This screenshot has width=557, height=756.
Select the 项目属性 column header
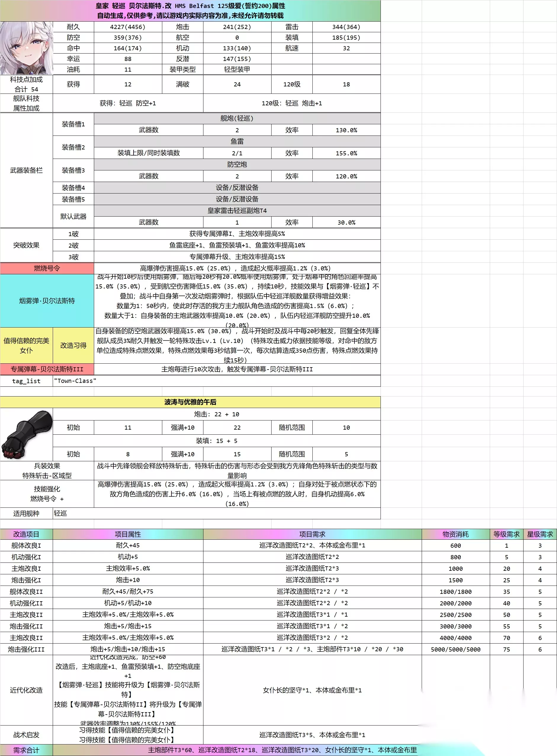tap(128, 534)
